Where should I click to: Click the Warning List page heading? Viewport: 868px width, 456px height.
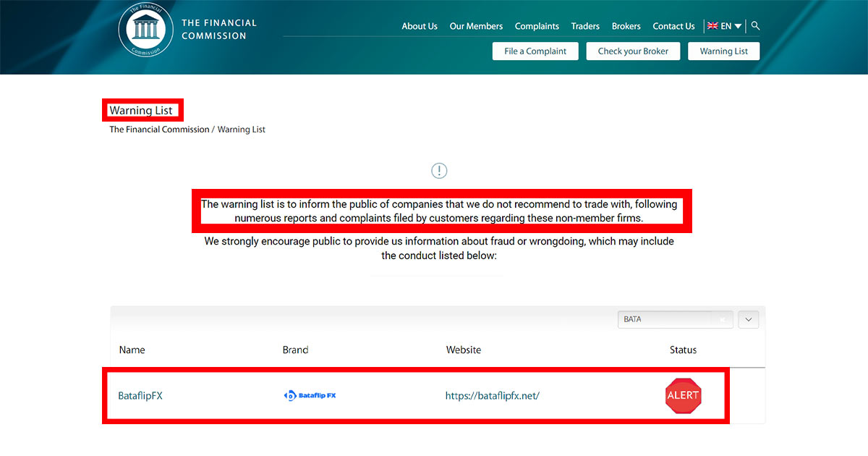click(x=141, y=111)
